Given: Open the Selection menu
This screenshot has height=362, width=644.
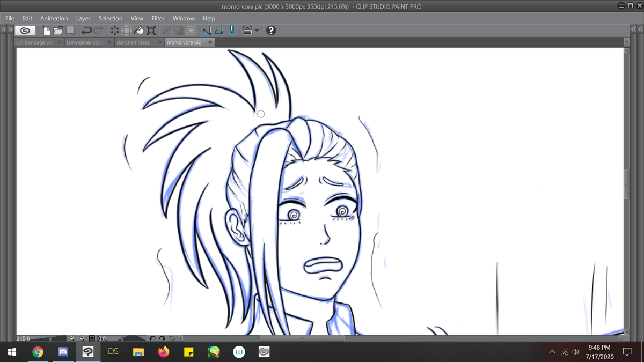Looking at the screenshot, I should 111,18.
